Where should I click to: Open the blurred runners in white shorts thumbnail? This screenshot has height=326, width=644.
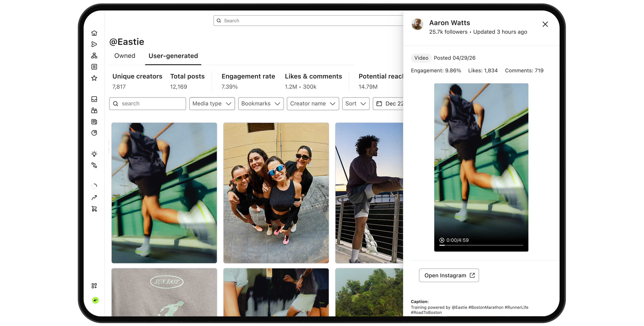(276, 292)
